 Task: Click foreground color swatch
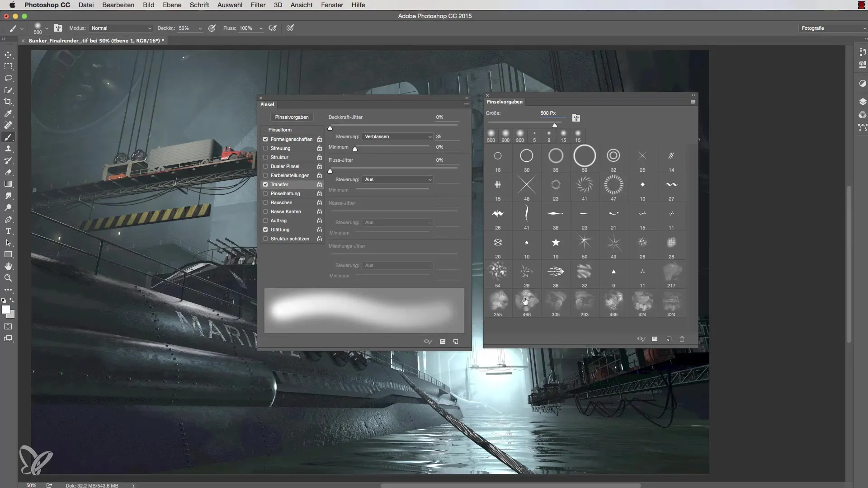[x=6, y=310]
